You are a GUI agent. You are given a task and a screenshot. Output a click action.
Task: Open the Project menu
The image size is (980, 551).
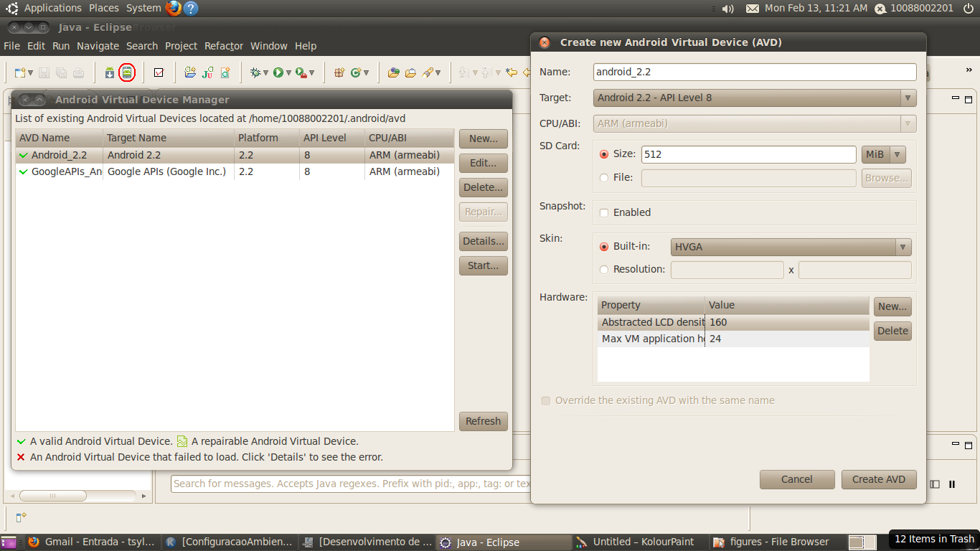tap(181, 46)
